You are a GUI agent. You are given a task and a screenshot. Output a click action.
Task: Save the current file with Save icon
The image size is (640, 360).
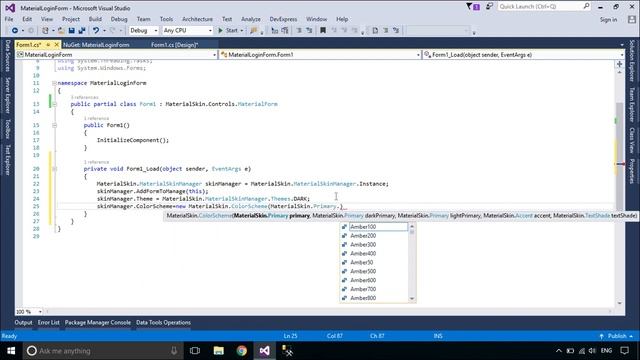pyautogui.click(x=72, y=31)
